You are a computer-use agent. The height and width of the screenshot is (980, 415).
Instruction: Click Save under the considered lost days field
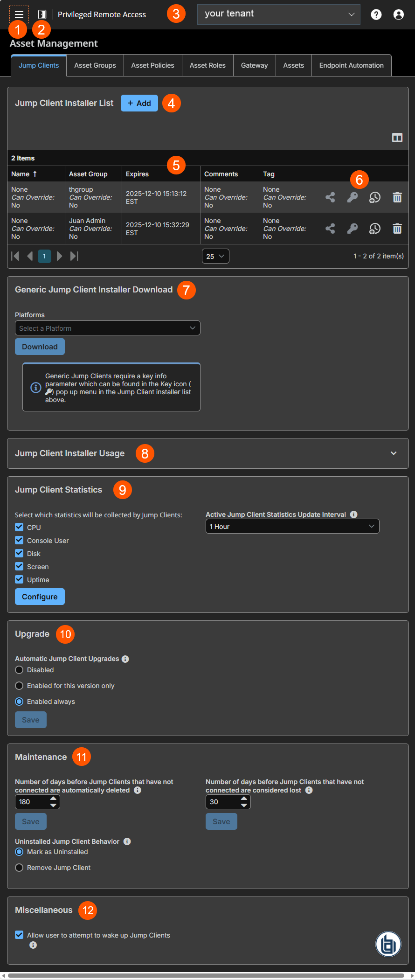click(221, 821)
